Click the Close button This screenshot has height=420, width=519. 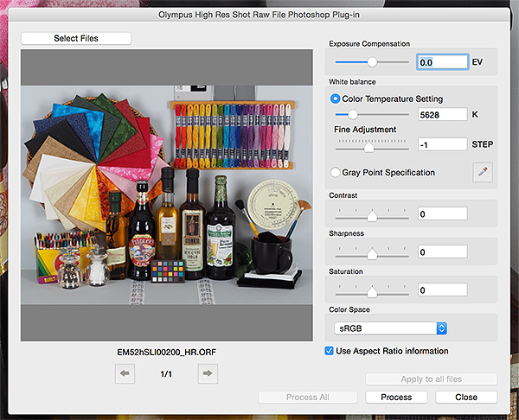[x=466, y=398]
